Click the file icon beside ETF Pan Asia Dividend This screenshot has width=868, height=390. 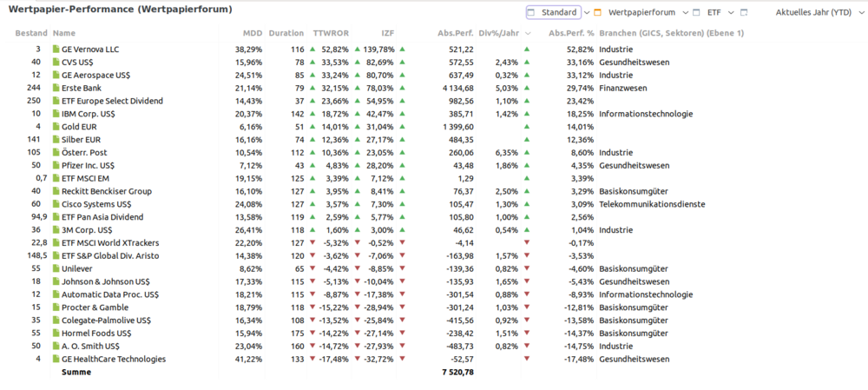coord(56,217)
